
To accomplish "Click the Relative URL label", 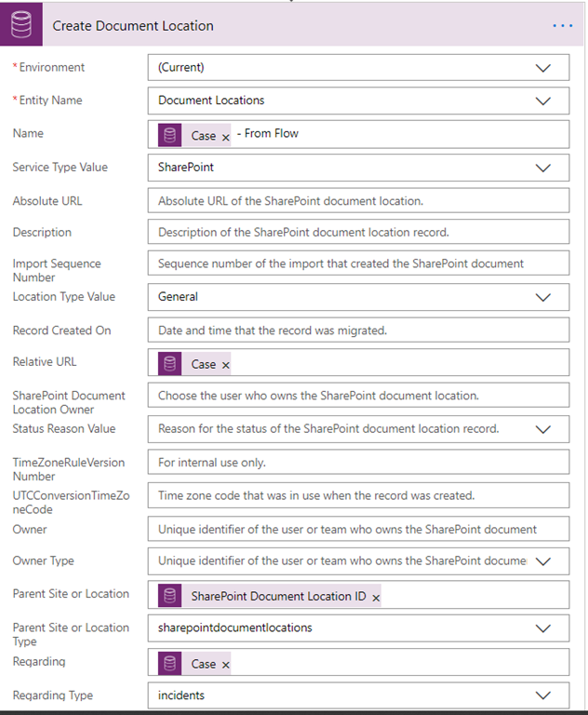I will point(45,361).
